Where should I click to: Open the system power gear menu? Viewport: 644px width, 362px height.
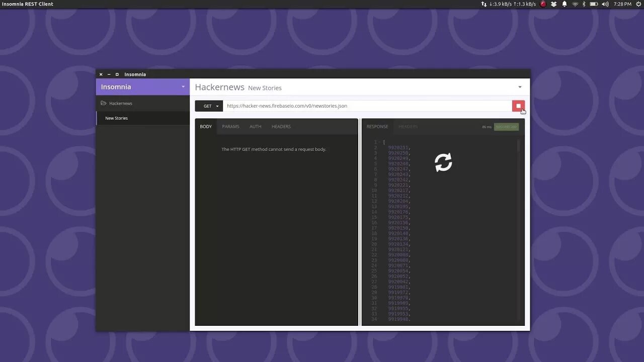(x=638, y=4)
